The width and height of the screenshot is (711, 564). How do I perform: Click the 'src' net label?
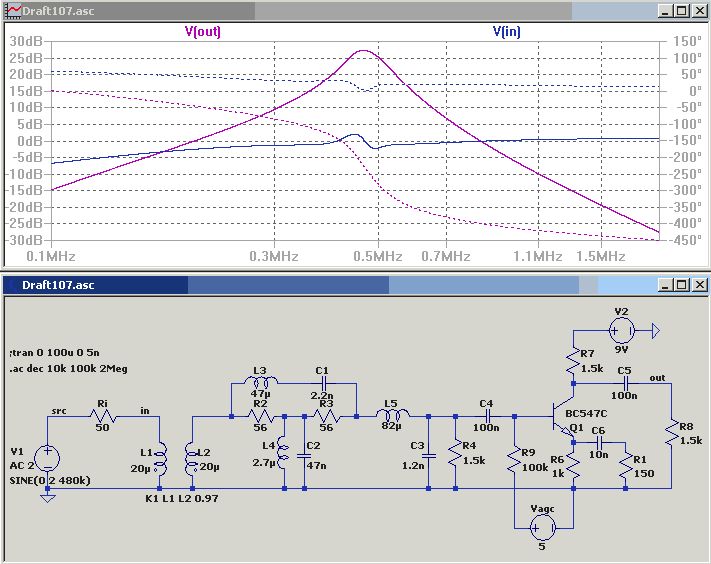point(59,411)
